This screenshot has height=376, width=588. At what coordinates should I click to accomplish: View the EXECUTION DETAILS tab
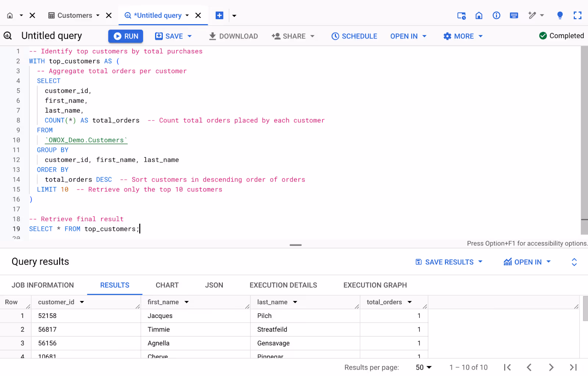point(283,285)
